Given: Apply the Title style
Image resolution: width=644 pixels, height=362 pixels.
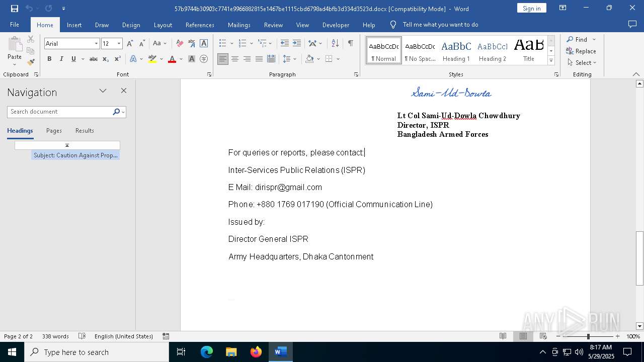Looking at the screenshot, I should 529,51.
